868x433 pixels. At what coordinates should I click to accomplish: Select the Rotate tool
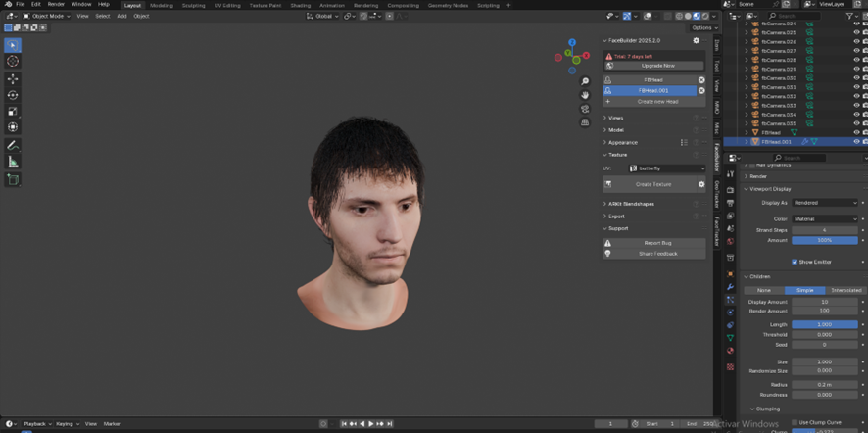click(x=13, y=95)
